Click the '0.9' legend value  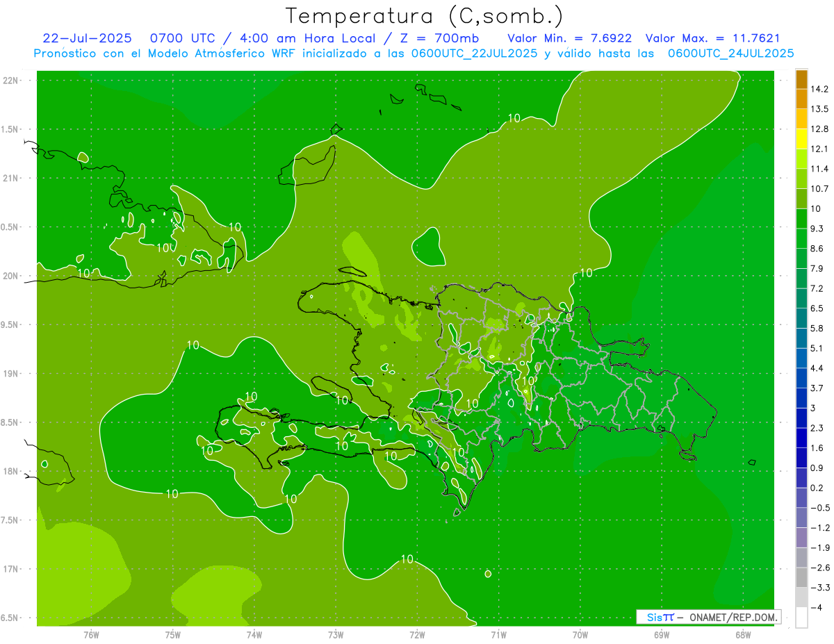point(817,468)
